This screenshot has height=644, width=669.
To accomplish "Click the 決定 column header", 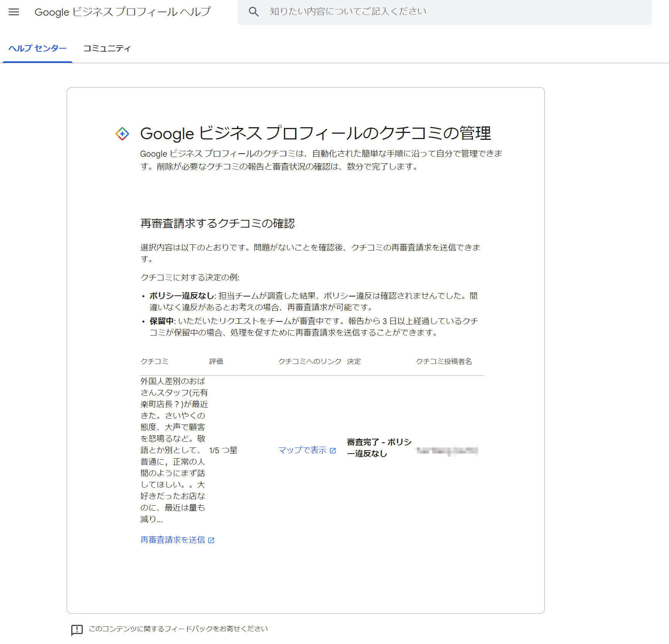I will 354,361.
